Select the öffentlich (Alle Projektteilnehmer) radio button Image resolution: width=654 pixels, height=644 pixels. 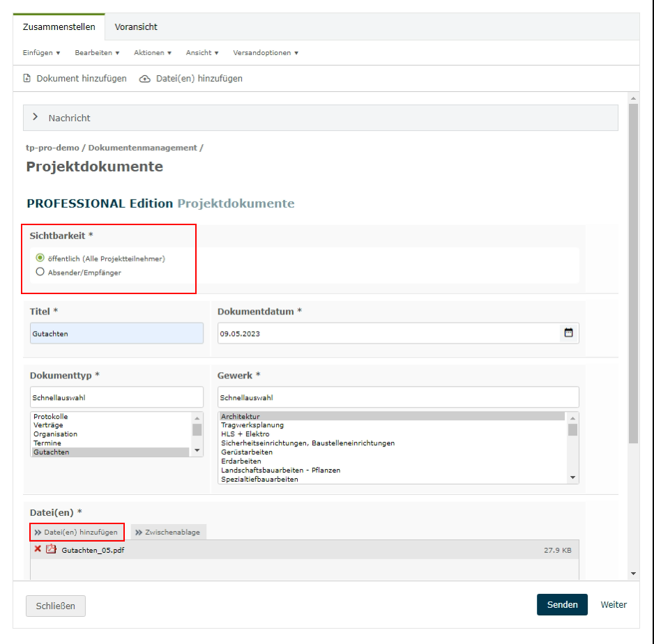(x=40, y=259)
